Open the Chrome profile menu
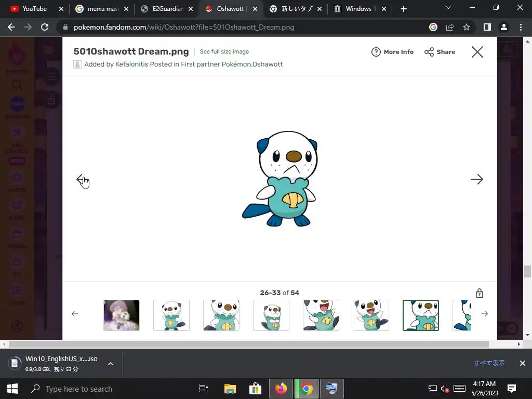This screenshot has width=532, height=399. point(504,27)
